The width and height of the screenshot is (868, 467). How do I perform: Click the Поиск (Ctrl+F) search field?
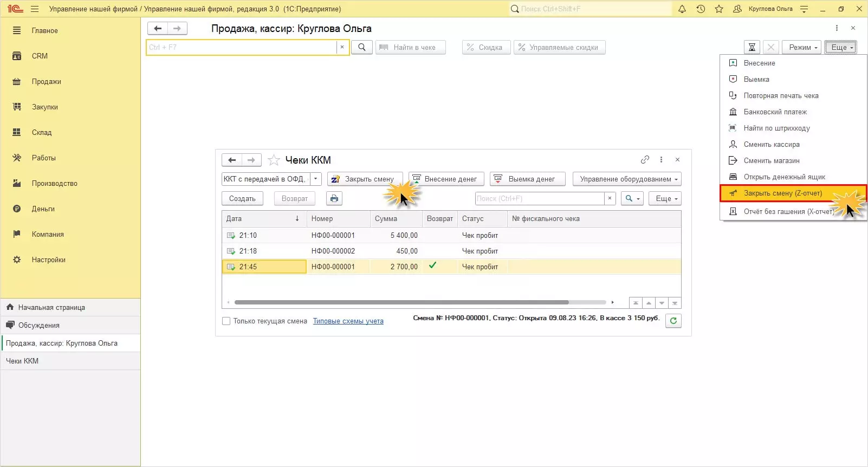539,198
